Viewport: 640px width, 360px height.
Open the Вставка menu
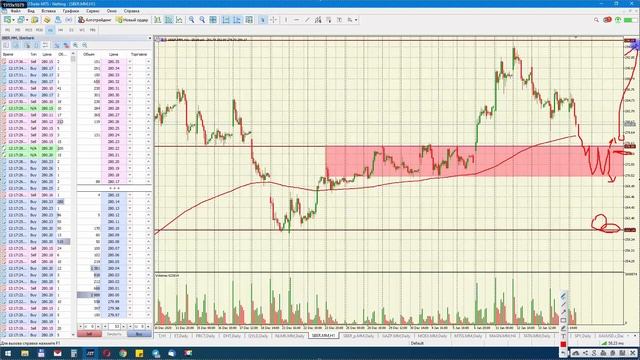pyautogui.click(x=49, y=11)
